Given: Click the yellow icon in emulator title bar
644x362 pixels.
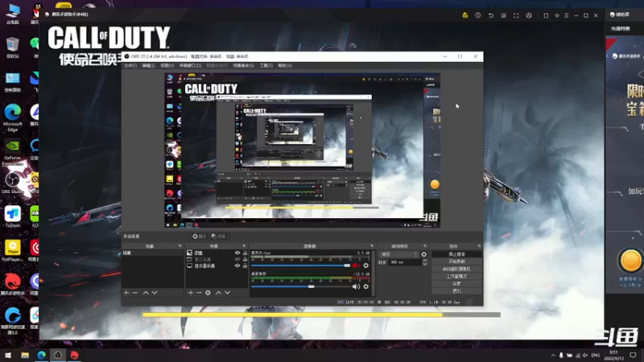Looking at the screenshot, I should 465,15.
